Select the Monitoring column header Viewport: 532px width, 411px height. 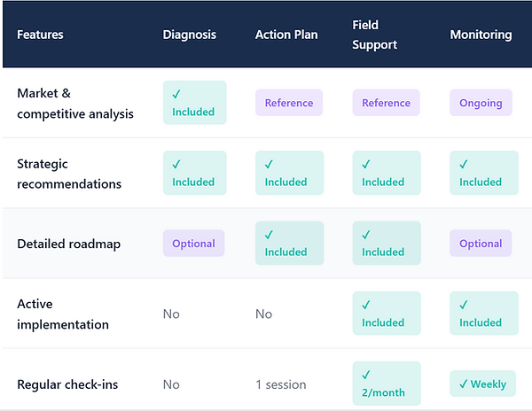pyautogui.click(x=481, y=35)
